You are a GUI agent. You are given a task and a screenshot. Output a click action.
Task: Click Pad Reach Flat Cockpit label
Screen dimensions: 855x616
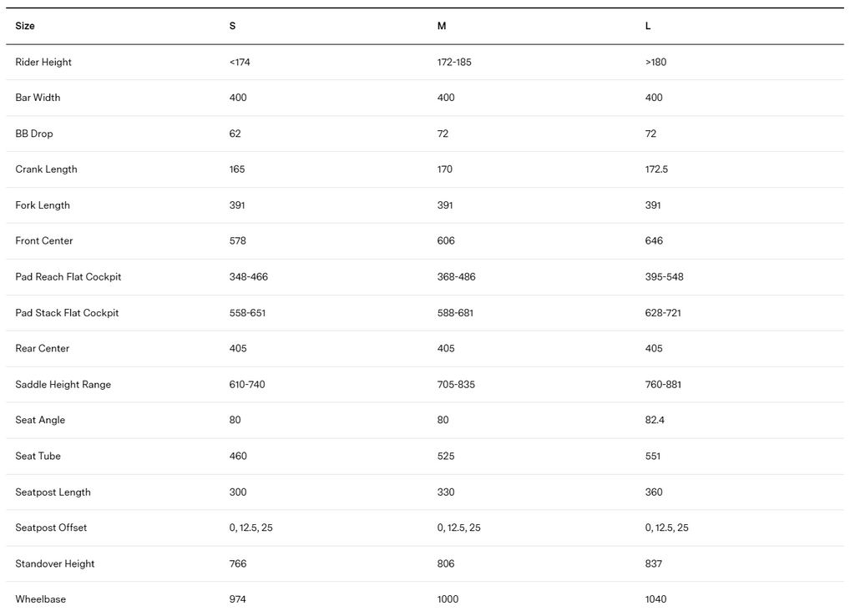tap(68, 276)
